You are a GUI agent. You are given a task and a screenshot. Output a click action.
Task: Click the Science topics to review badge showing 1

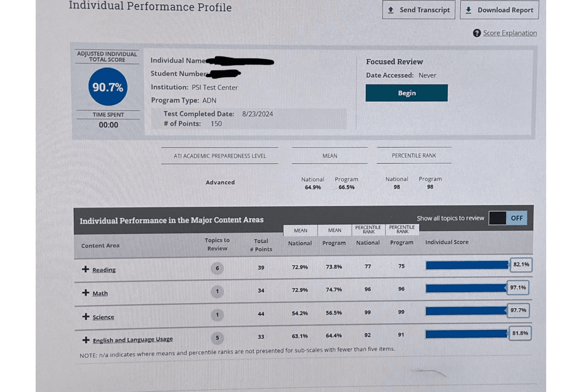pos(217,315)
